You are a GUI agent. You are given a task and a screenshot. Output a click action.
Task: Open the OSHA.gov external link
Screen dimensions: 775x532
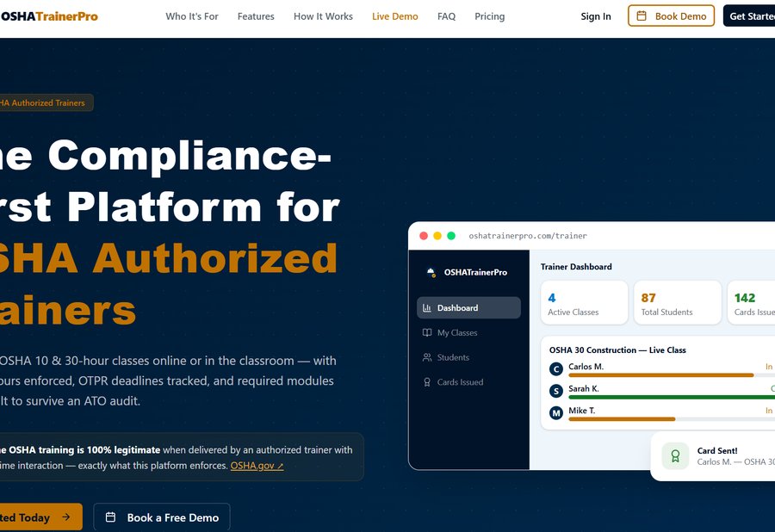click(x=257, y=466)
